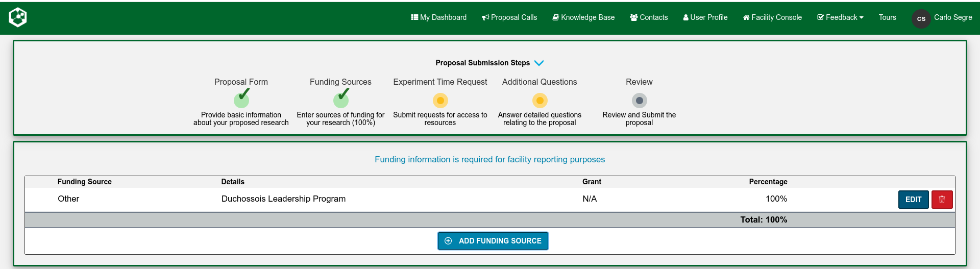Open Tours from the top navigation
980x269 pixels.
point(887,17)
